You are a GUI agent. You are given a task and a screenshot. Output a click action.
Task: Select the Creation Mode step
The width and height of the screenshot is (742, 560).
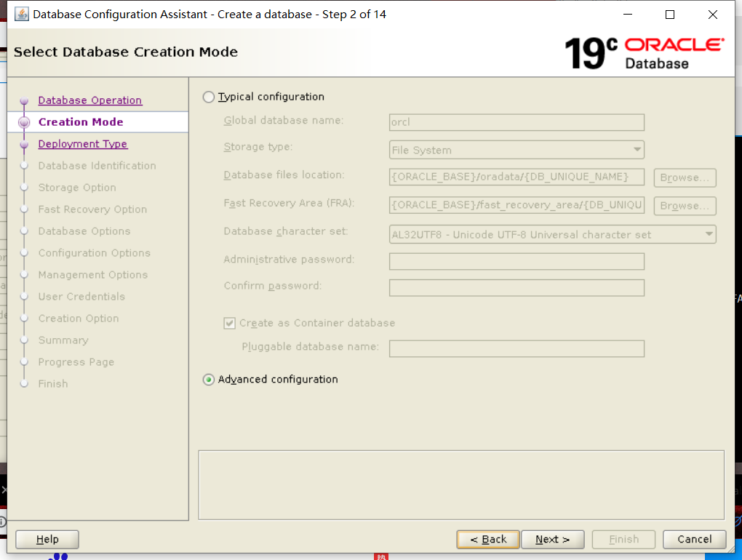81,122
